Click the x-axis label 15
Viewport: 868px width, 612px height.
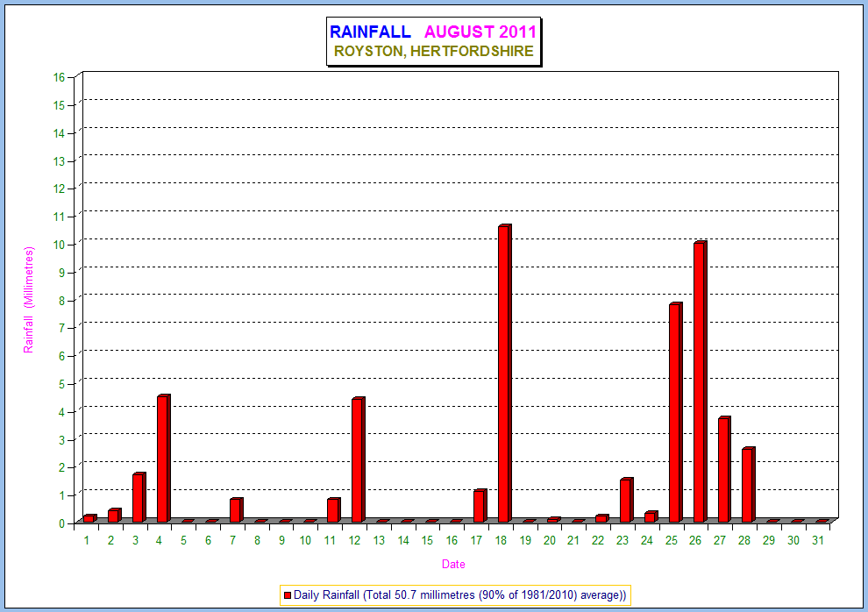click(427, 541)
